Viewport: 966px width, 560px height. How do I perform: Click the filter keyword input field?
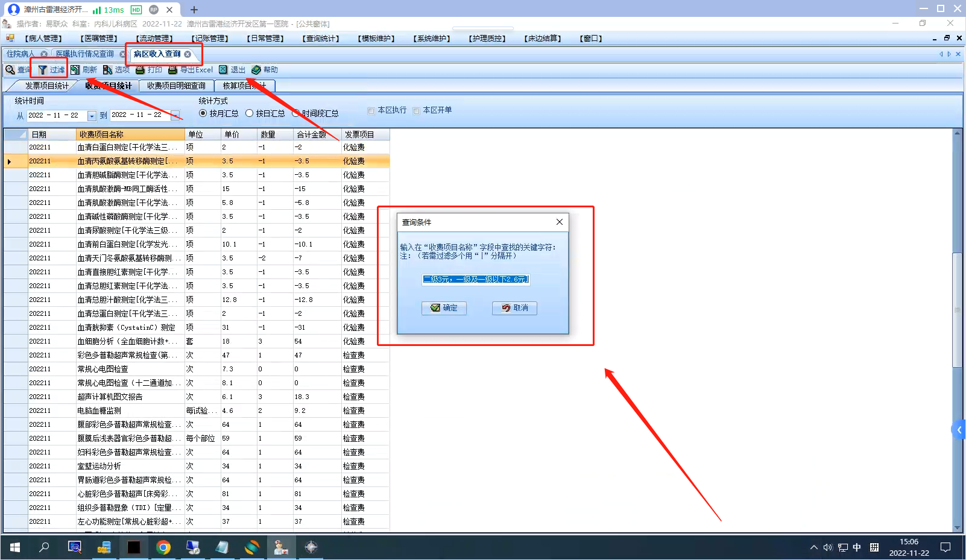pyautogui.click(x=476, y=279)
